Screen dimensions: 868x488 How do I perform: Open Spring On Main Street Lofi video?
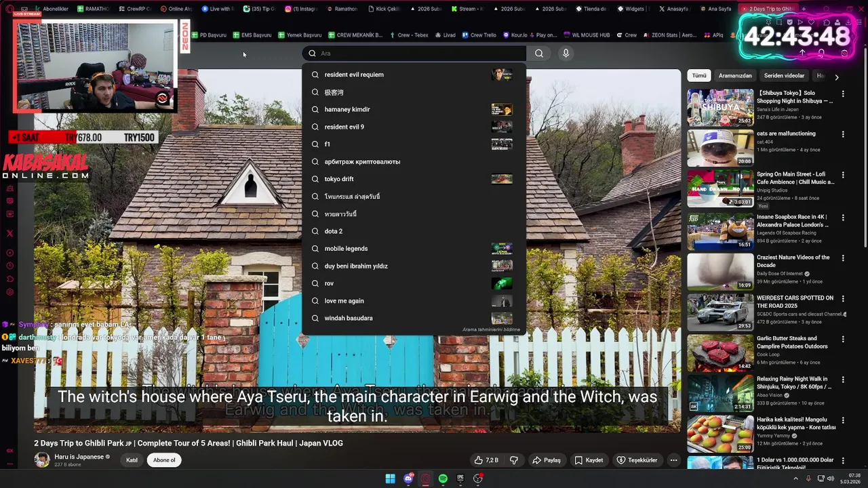[720, 188]
